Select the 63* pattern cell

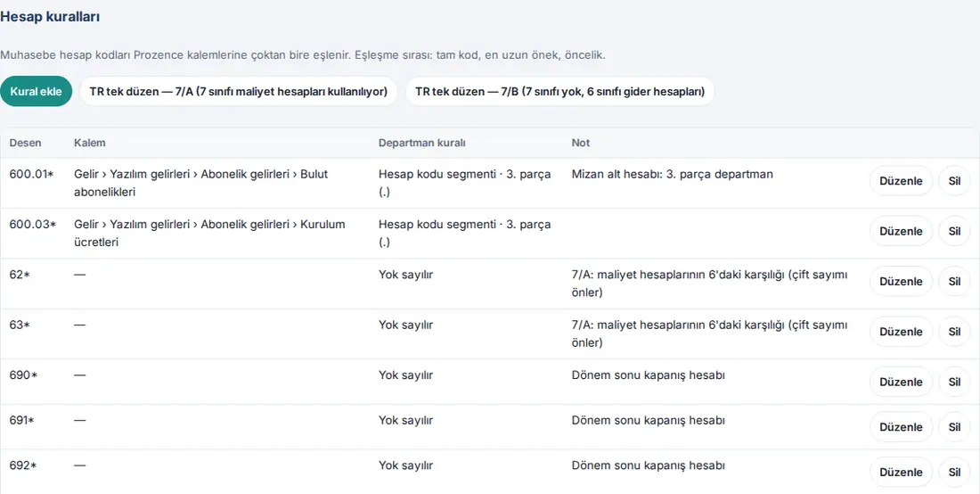pyautogui.click(x=20, y=325)
